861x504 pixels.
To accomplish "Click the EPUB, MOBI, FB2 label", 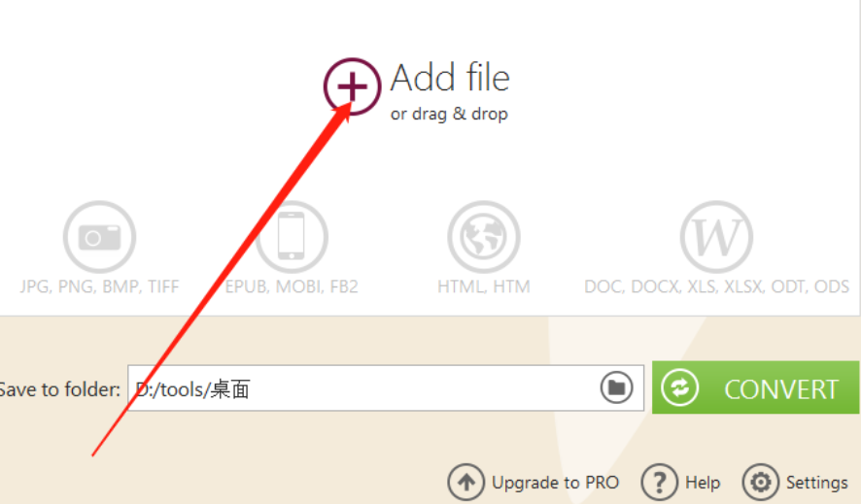I will pyautogui.click(x=292, y=286).
